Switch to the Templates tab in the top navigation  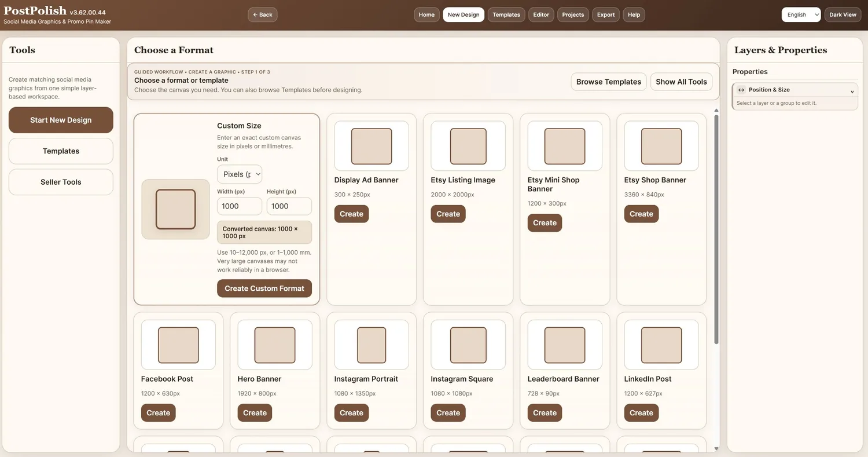(506, 14)
